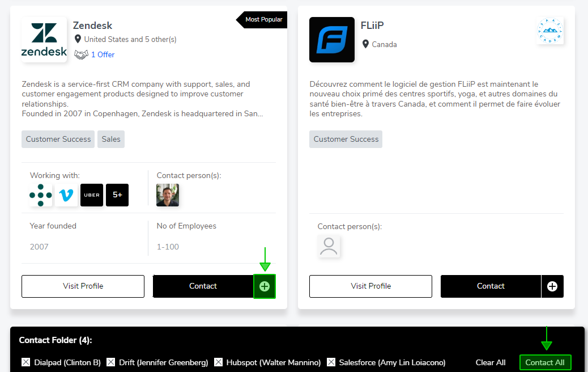Select FLiiP's Customer Success tag

[346, 139]
